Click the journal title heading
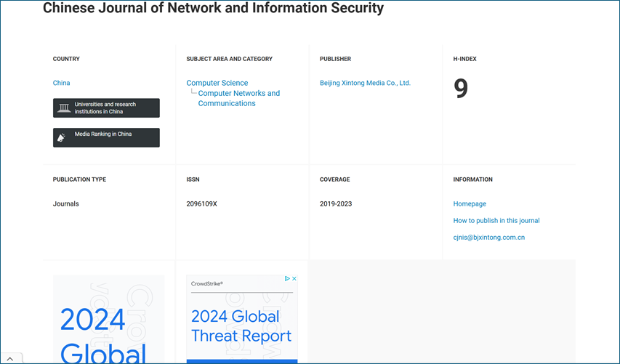The width and height of the screenshot is (620, 364). 213,9
